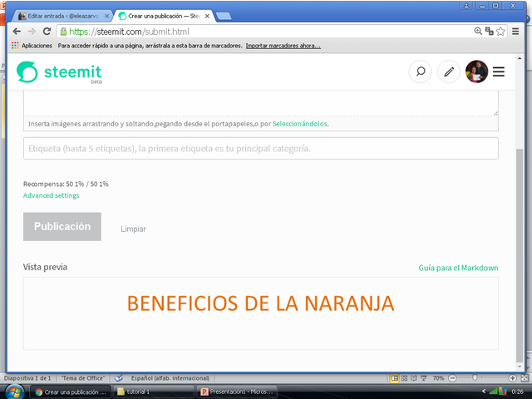Click the Recompensa 50% / 50% text
This screenshot has height=399, width=532.
coord(66,184)
